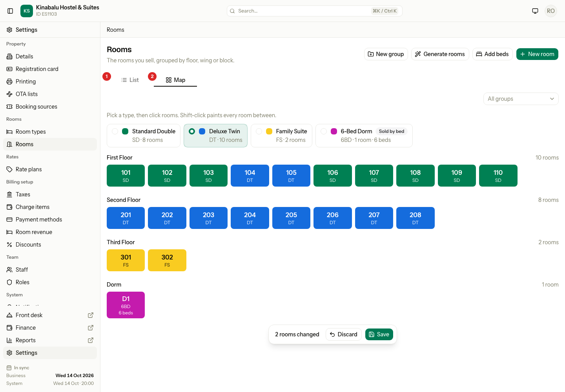565x392 pixels.
Task: Click the Generate rooms button
Action: click(x=440, y=54)
